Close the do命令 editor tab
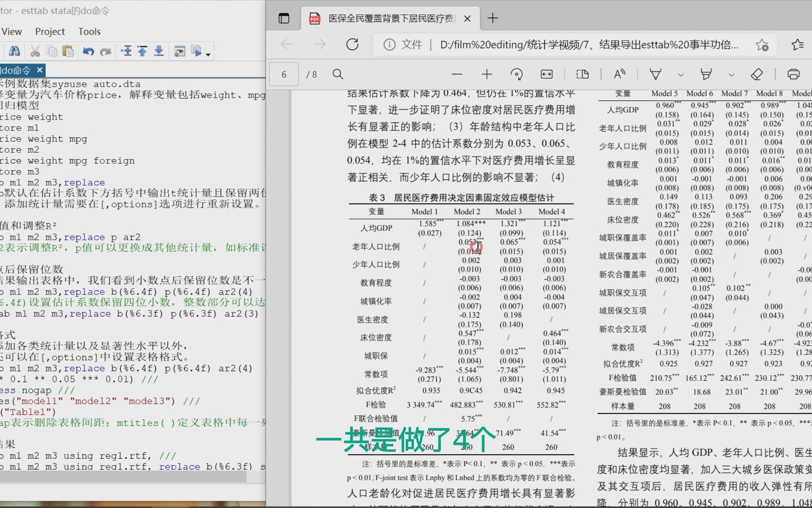This screenshot has height=508, width=812. pyautogui.click(x=39, y=70)
